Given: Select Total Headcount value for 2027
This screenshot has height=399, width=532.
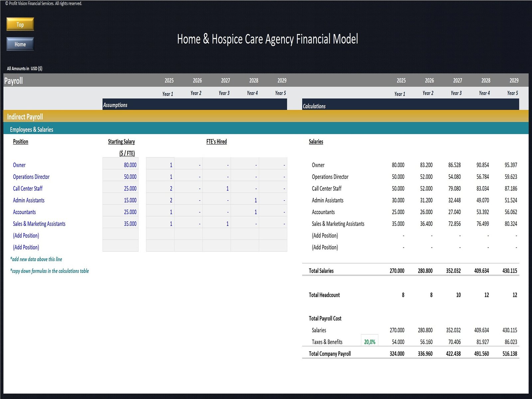Looking at the screenshot, I should point(458,295).
